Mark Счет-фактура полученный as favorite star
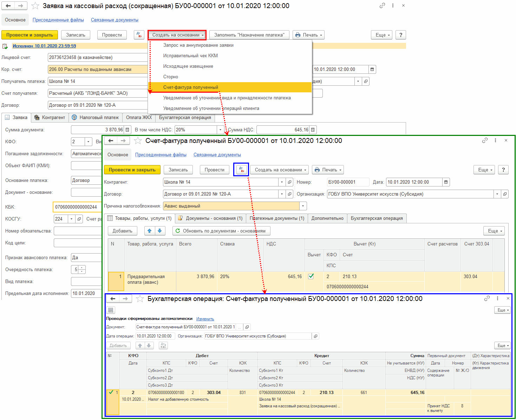This screenshot has height=420, width=516. (x=138, y=141)
